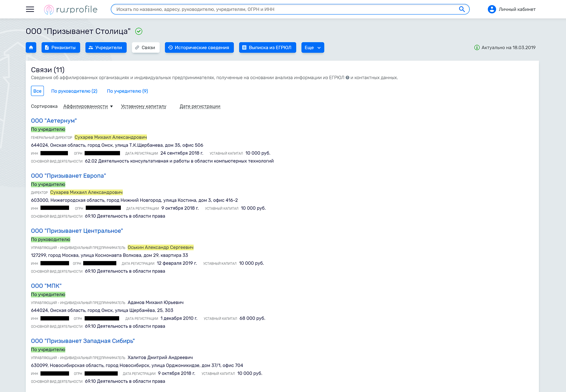Click the ЕГРЮЛ question mark tooltip icon

tap(348, 77)
